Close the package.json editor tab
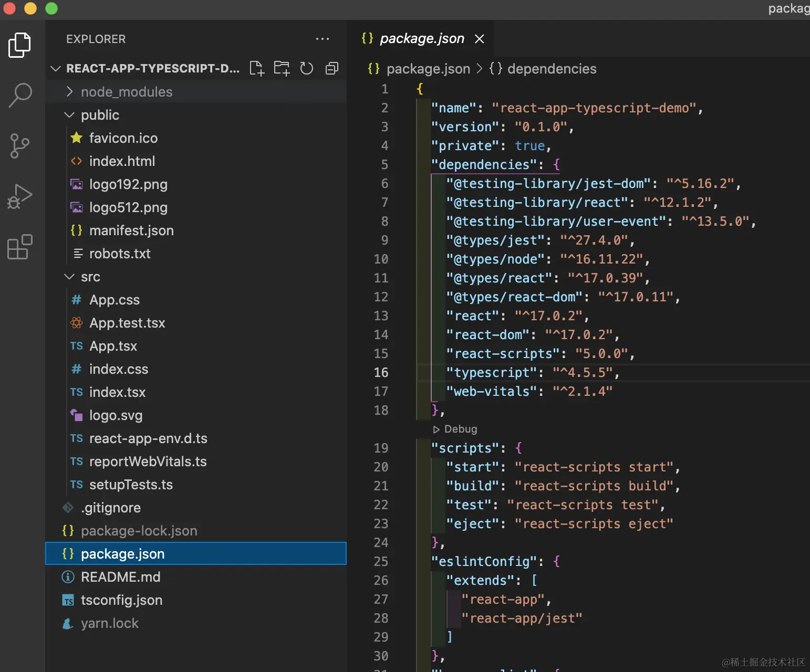Screen dimensions: 810x672 [480, 39]
